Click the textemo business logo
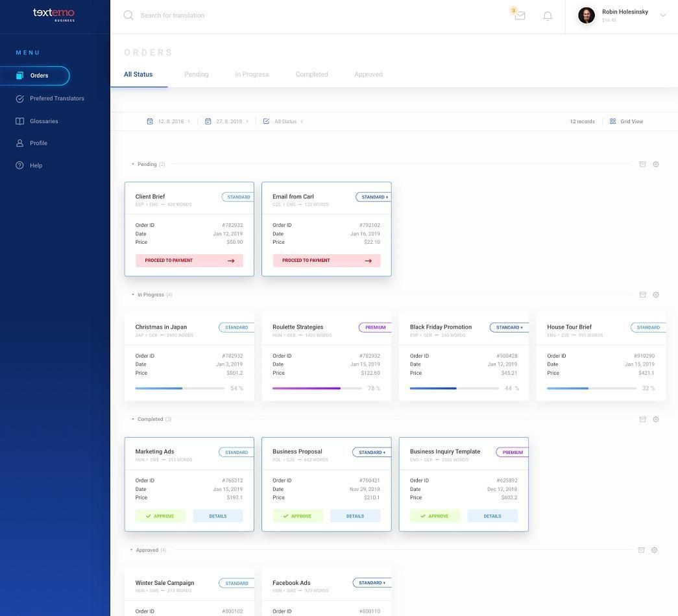 54,14
